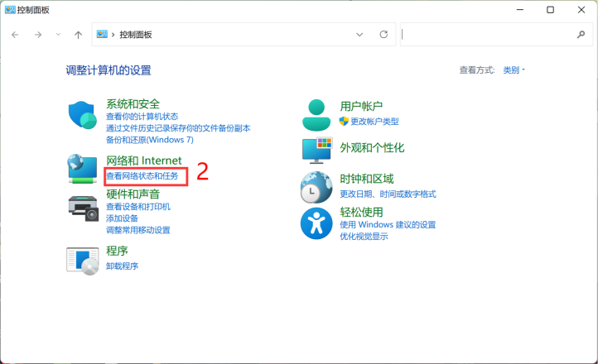This screenshot has height=364, width=598.
Task: Open 硬件和声音 category
Action: point(133,194)
